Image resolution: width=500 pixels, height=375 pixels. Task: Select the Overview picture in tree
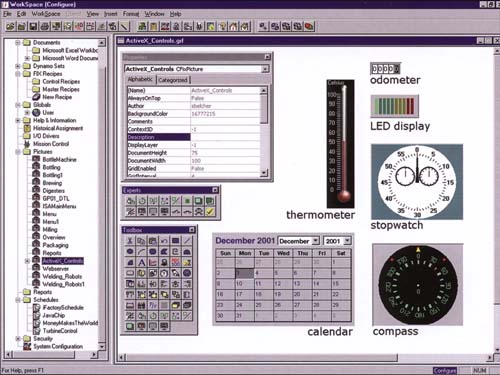pyautogui.click(x=54, y=237)
